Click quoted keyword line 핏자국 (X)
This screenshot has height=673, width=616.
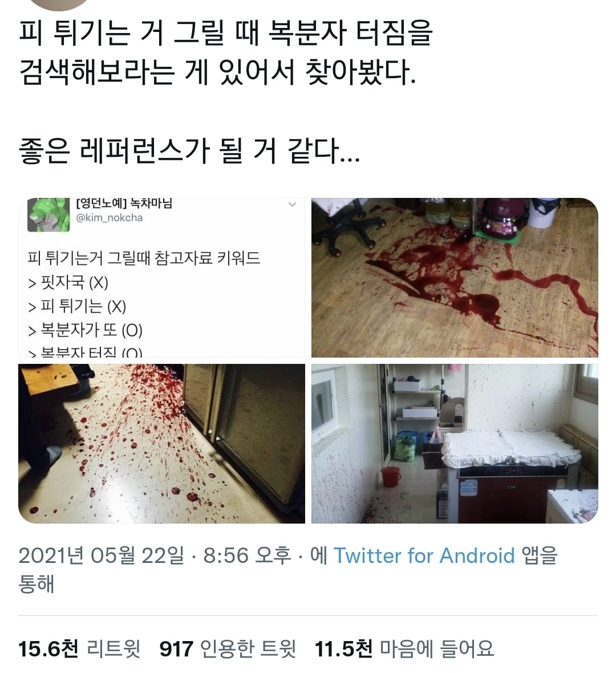pyautogui.click(x=68, y=282)
